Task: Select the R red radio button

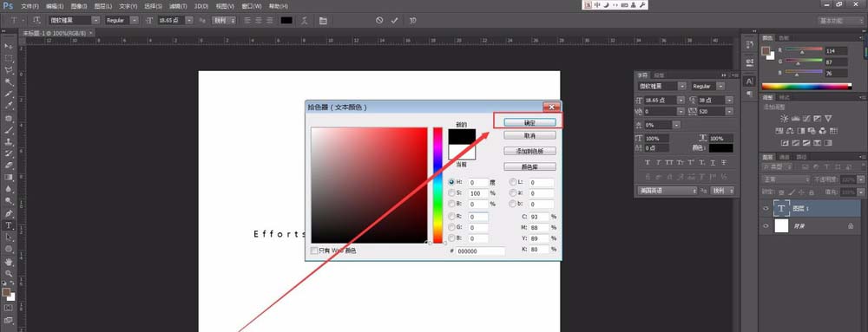Action: point(451,216)
